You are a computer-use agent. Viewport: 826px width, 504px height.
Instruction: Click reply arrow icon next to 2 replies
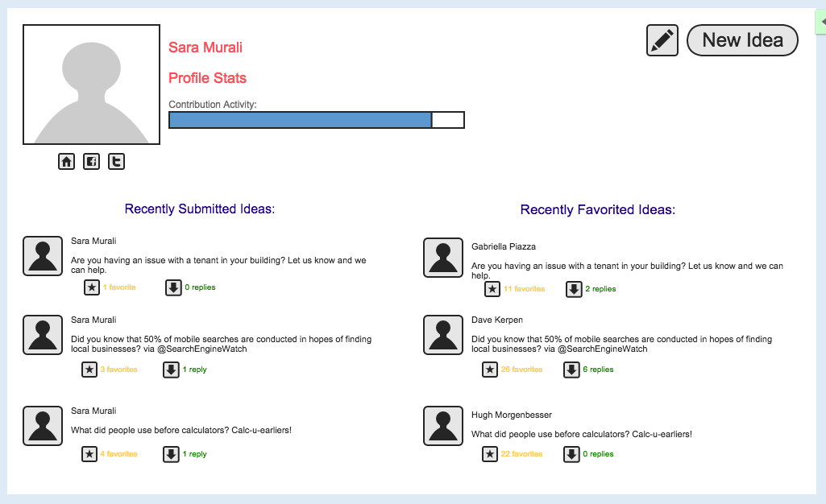[574, 289]
